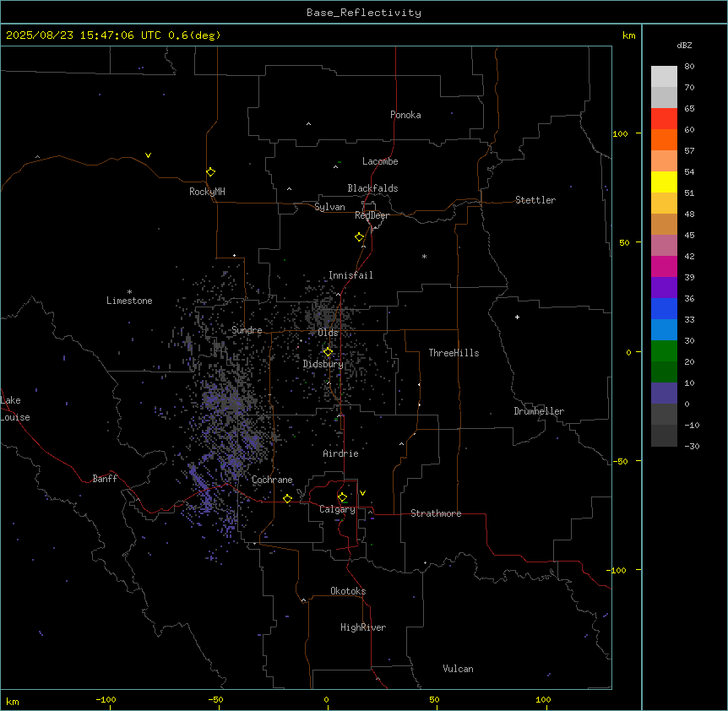Select the 54 dBZ yellow color swatch
This screenshot has height=711, width=728.
point(664,182)
